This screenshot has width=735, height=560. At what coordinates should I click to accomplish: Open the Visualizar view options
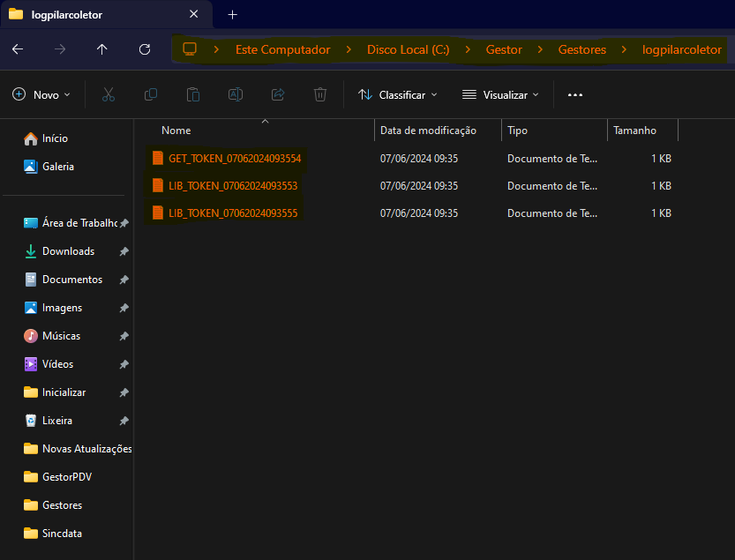(x=500, y=94)
